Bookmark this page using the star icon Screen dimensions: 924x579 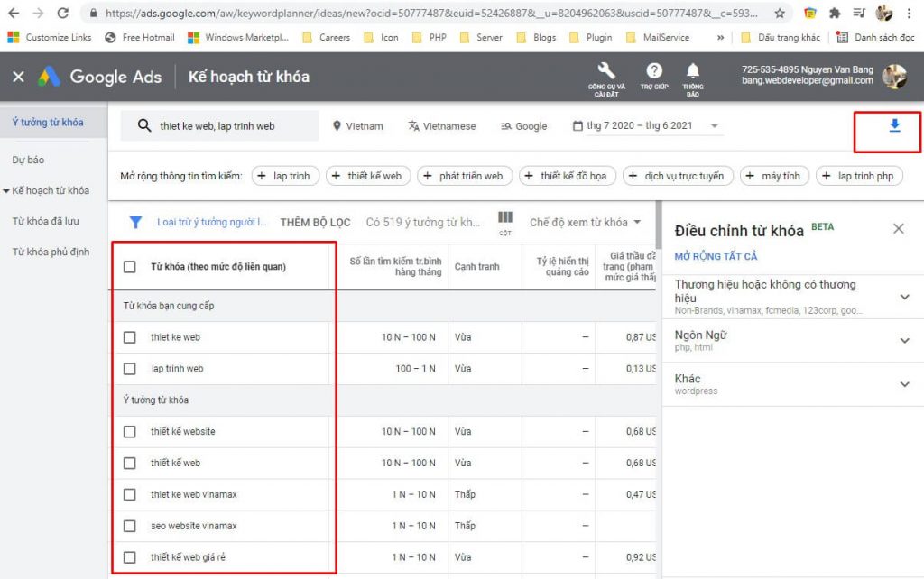(780, 13)
